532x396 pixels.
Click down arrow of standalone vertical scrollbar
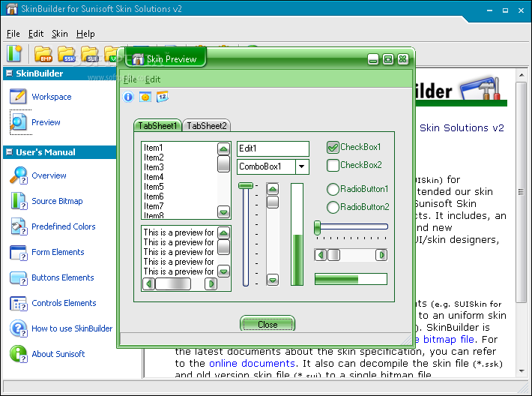click(273, 280)
